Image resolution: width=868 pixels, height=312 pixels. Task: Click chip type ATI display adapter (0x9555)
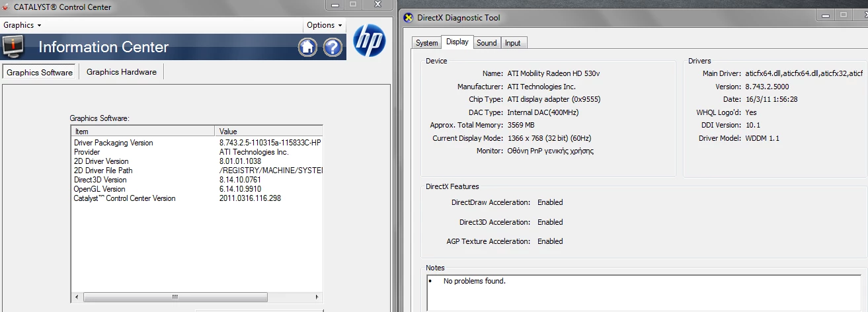click(554, 99)
